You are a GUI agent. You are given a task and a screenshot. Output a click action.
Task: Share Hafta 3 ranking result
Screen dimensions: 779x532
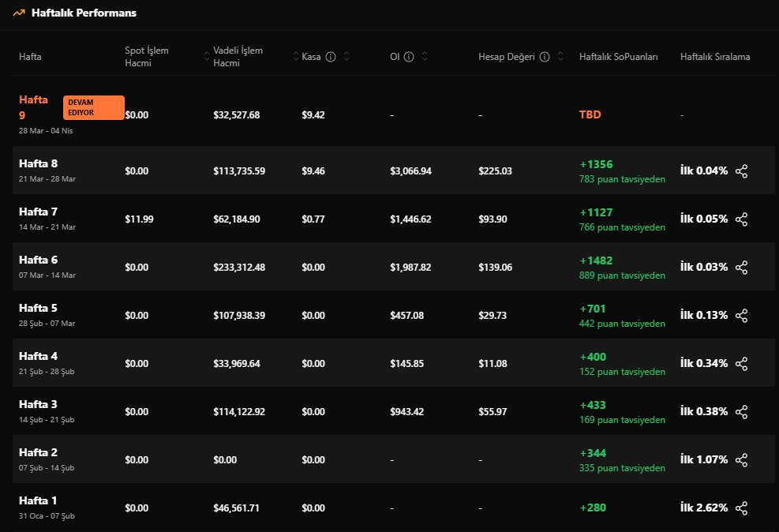point(741,412)
